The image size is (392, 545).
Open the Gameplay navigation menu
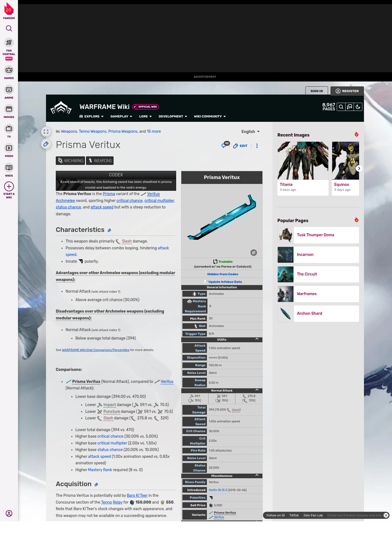(121, 116)
